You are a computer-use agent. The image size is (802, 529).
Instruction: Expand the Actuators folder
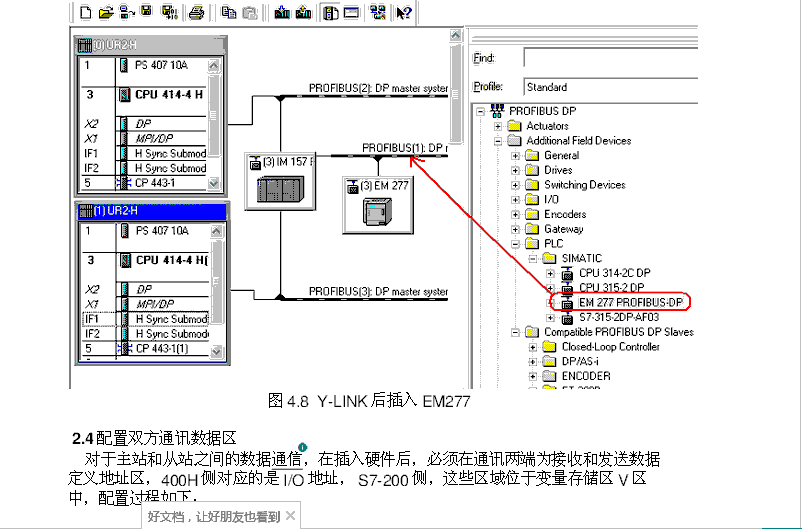click(498, 126)
